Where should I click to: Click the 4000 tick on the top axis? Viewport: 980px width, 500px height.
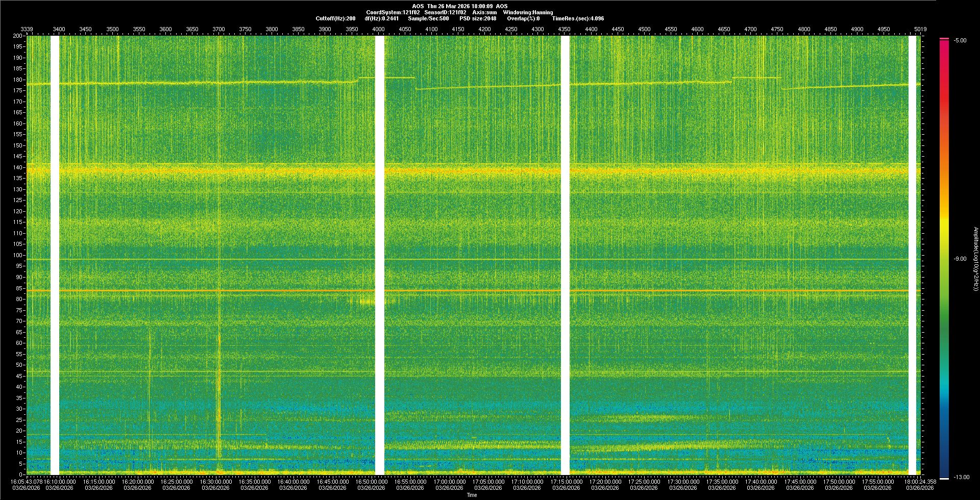[x=378, y=29]
